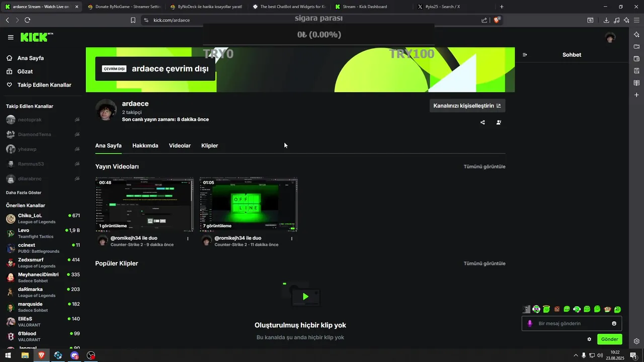Collapse the Sohbet chat panel
644x362 pixels.
point(525,55)
